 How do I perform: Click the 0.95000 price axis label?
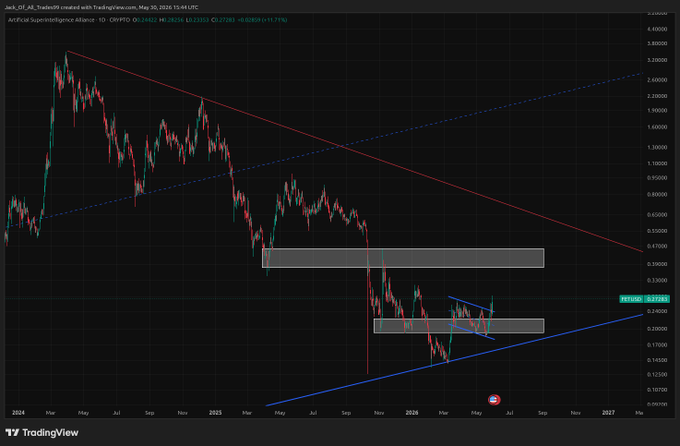click(657, 178)
